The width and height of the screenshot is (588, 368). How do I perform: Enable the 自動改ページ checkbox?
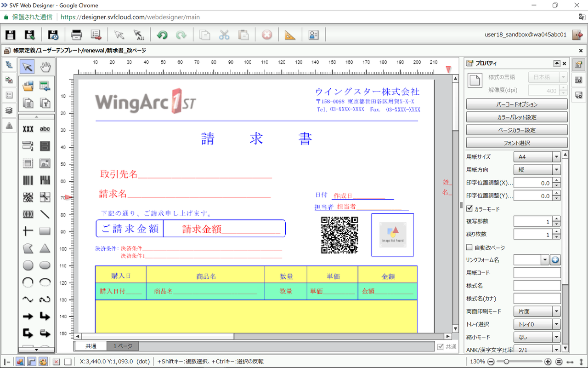coord(469,247)
